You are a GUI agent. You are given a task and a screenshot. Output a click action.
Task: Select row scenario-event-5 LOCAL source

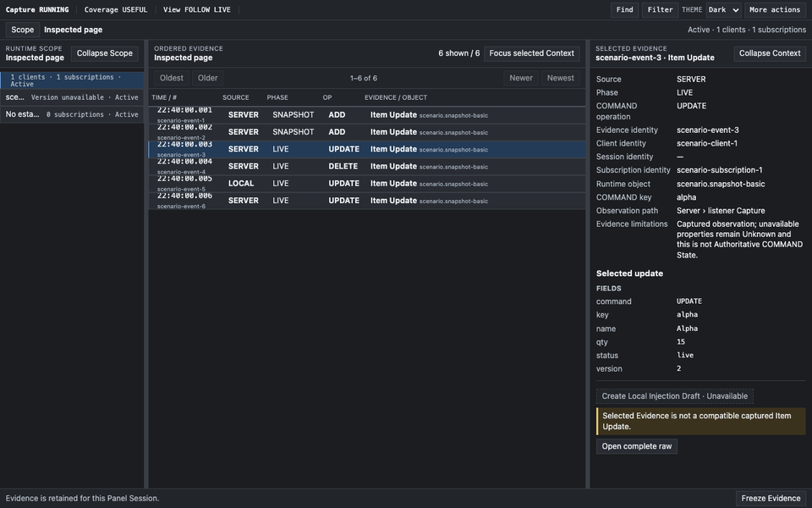[367, 184]
